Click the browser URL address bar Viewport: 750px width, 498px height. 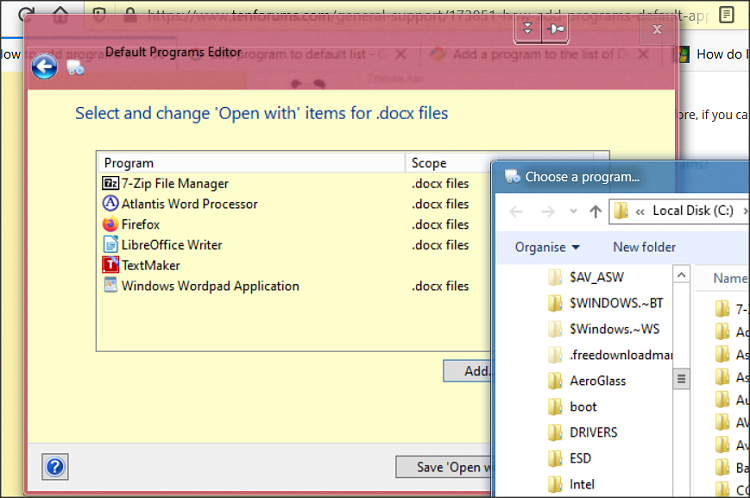pyautogui.click(x=426, y=15)
